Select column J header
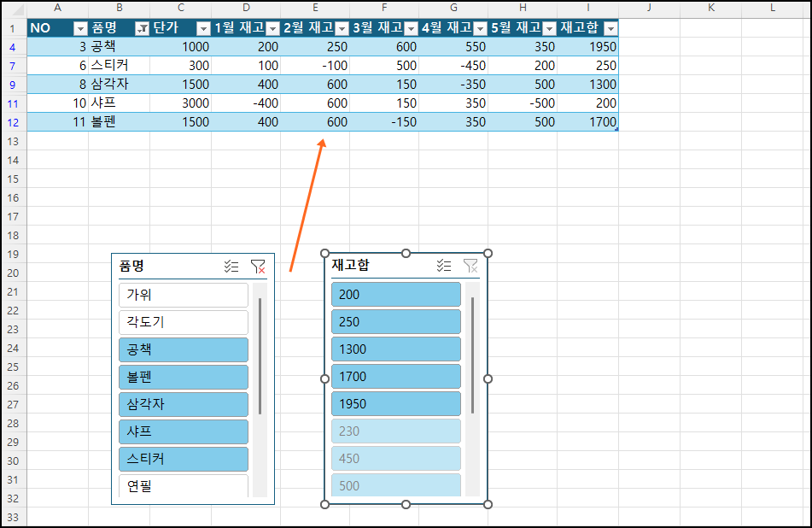The width and height of the screenshot is (812, 528). click(649, 8)
